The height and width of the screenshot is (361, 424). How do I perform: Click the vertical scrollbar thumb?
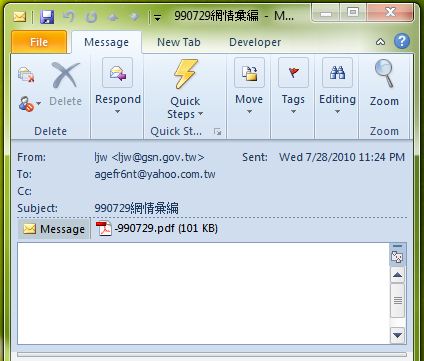click(397, 301)
